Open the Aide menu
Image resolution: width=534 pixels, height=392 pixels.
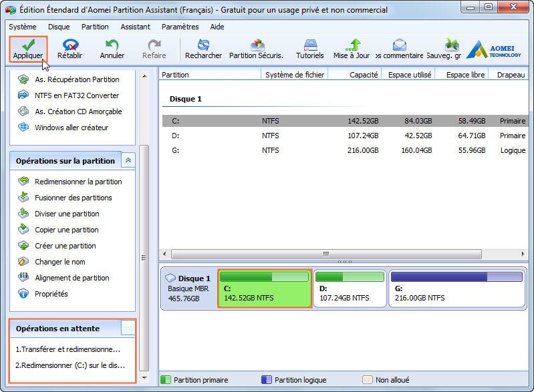217,27
